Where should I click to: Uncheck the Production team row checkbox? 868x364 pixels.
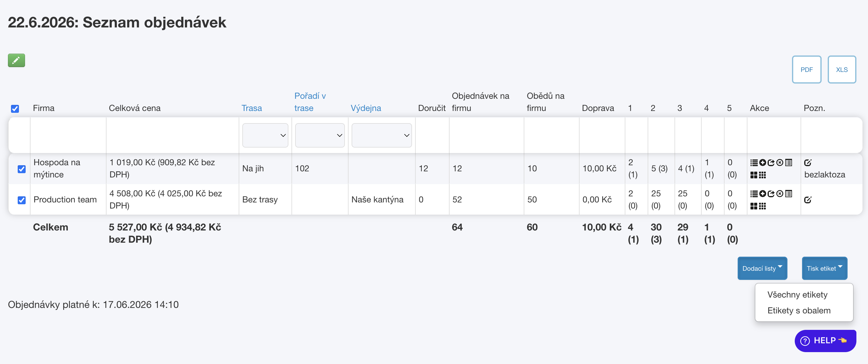[22, 200]
